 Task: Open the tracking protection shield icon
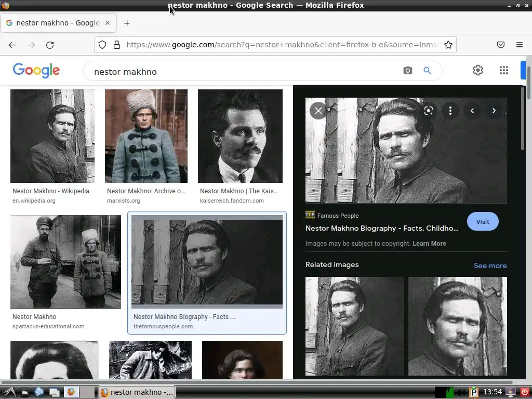click(102, 45)
